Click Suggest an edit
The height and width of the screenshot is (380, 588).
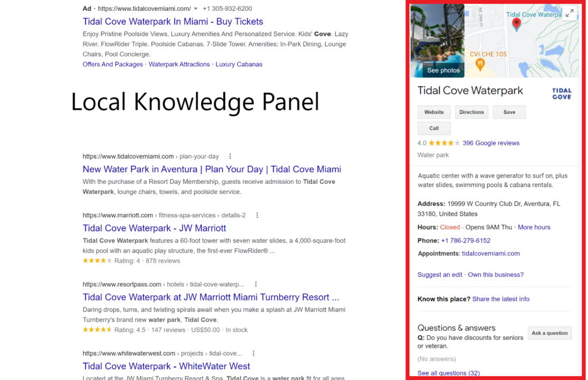click(x=440, y=274)
